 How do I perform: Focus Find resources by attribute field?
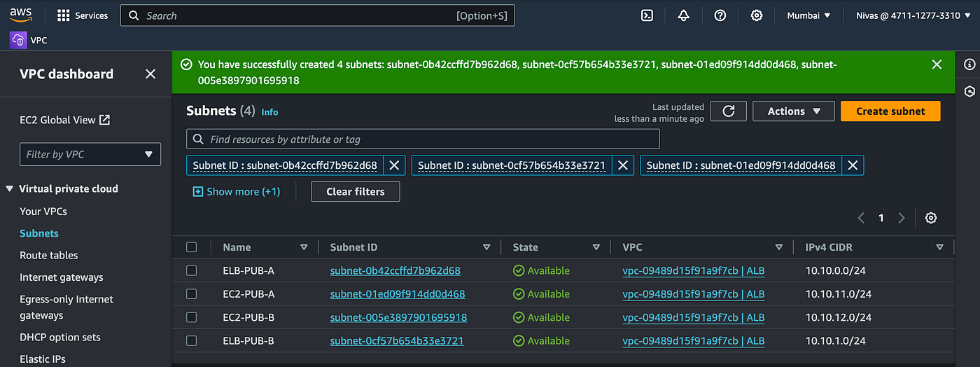[x=423, y=139]
